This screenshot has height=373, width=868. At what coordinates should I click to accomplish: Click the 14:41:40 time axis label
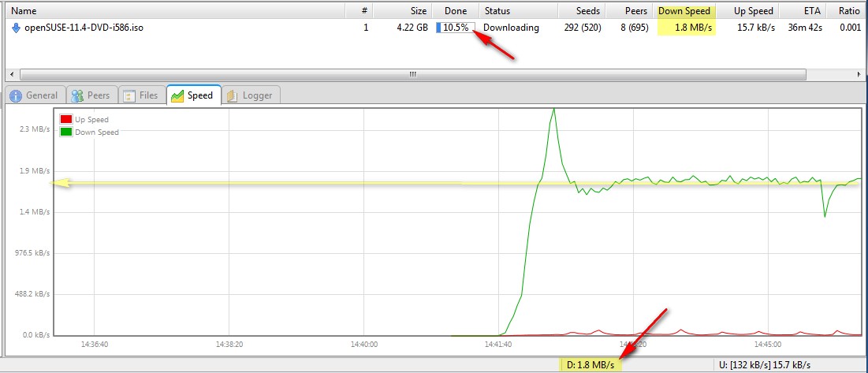(499, 344)
